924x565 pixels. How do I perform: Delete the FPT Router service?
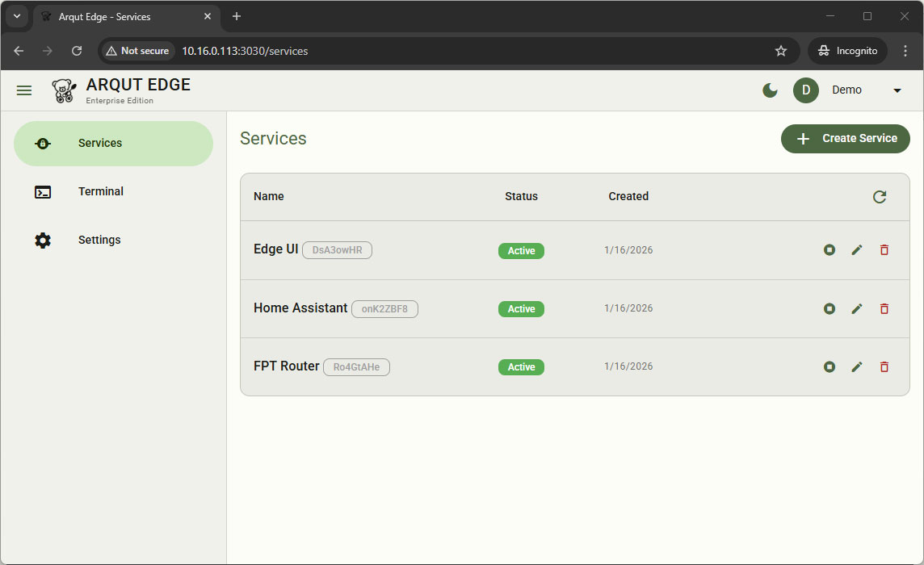[x=884, y=366]
